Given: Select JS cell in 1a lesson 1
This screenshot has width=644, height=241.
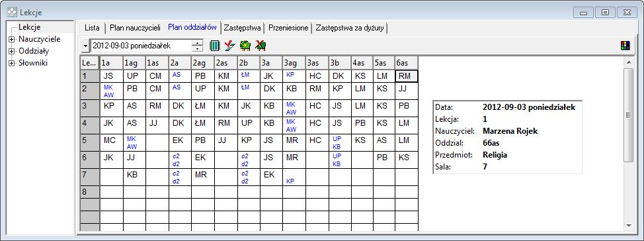Looking at the screenshot, I should click(111, 76).
